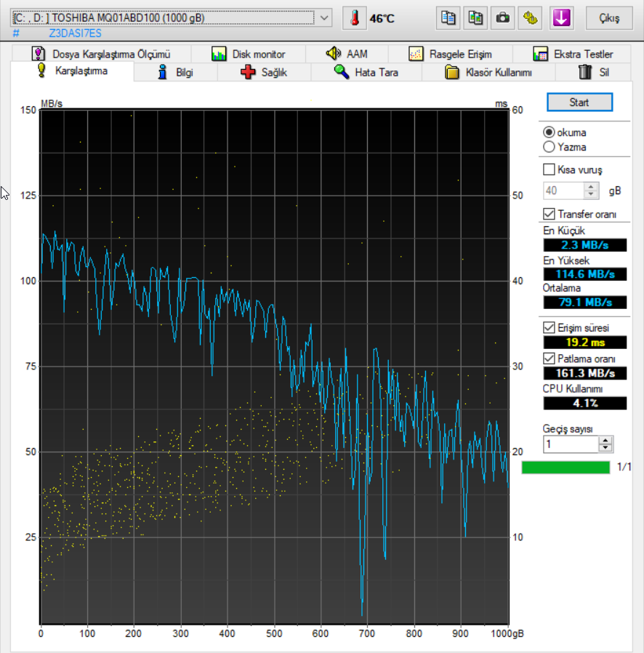Enable the Kısa vuruş checkbox
Image resolution: width=644 pixels, height=653 pixels.
(x=549, y=169)
